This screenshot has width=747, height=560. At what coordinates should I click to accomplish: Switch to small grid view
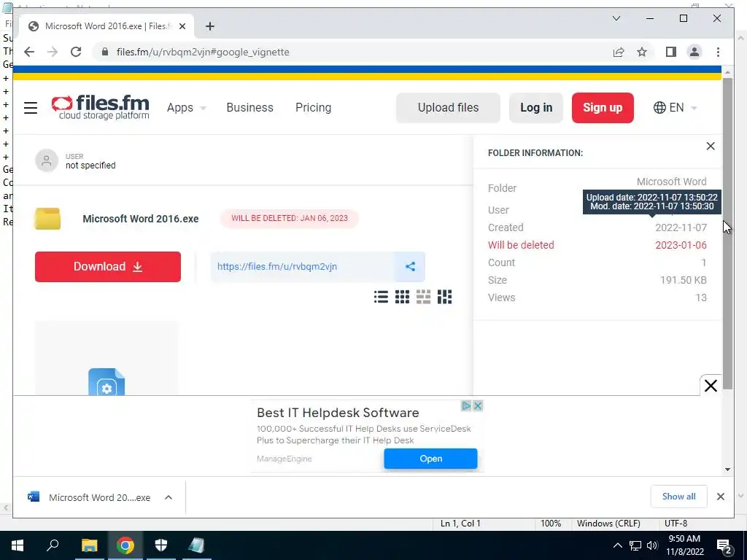point(402,297)
